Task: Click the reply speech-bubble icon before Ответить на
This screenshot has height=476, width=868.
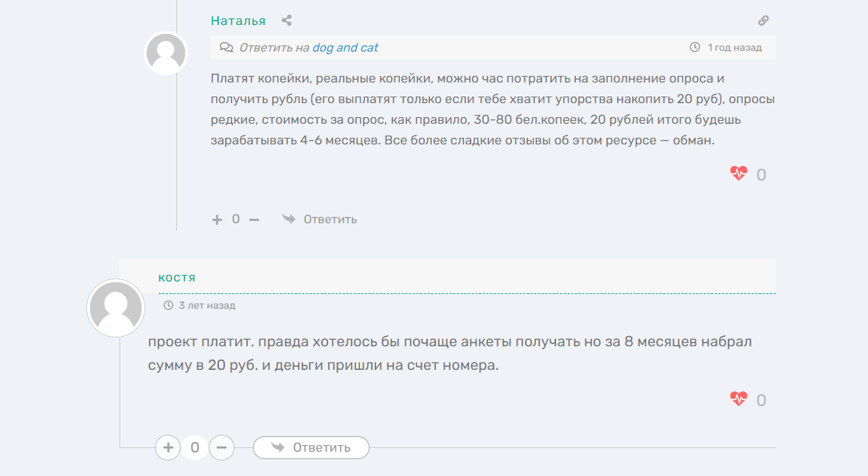Action: pos(226,48)
